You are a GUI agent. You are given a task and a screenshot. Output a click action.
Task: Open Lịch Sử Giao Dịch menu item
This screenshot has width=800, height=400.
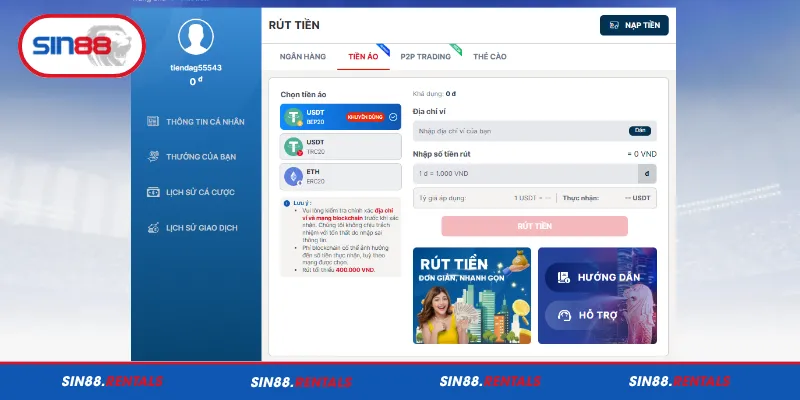(x=192, y=228)
